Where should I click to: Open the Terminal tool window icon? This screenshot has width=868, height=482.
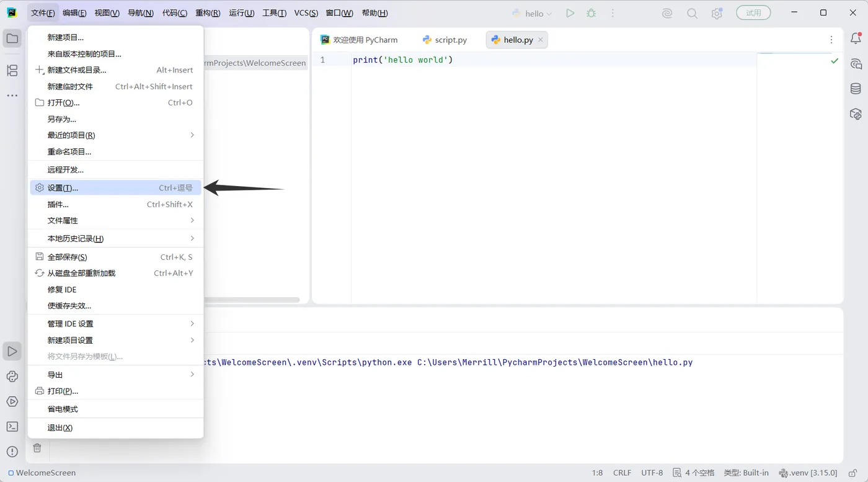(12, 427)
